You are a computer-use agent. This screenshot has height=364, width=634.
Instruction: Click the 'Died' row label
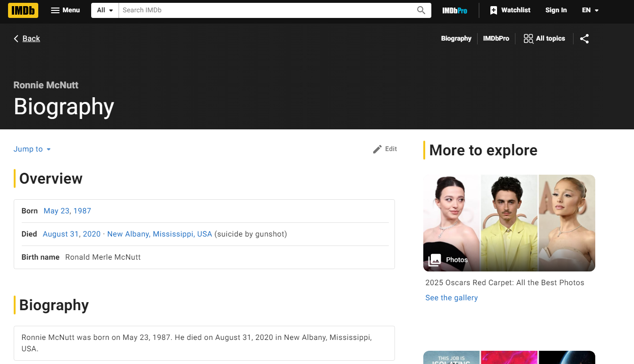coord(29,234)
